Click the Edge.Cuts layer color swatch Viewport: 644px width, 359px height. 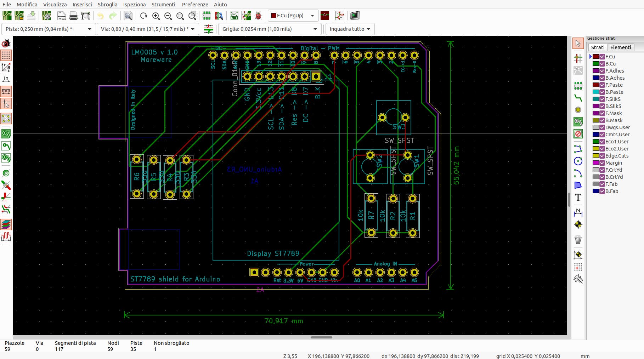(596, 156)
